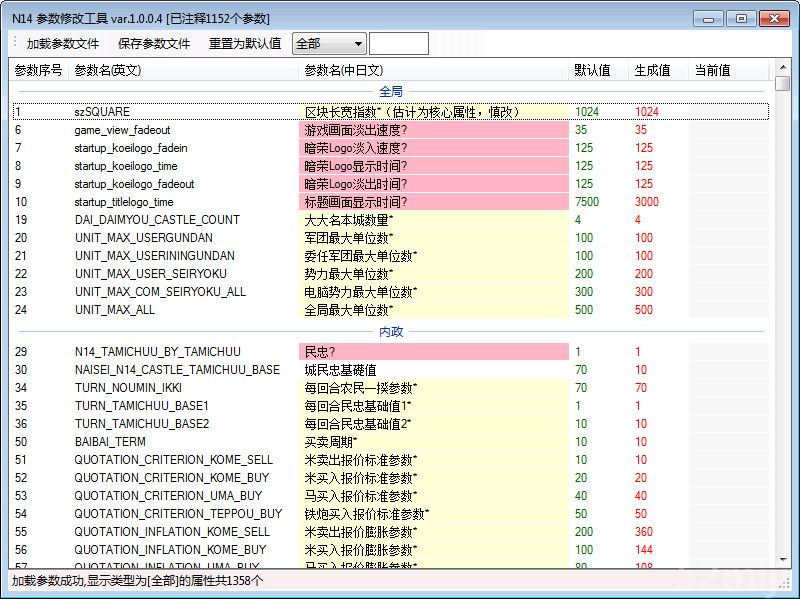Click the 参数名(英文) column header

[x=107, y=70]
